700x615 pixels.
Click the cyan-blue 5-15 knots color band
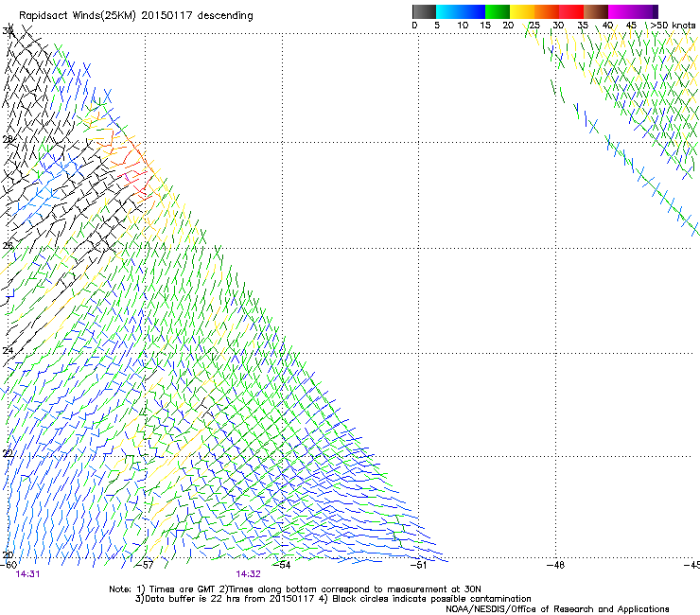click(x=461, y=11)
